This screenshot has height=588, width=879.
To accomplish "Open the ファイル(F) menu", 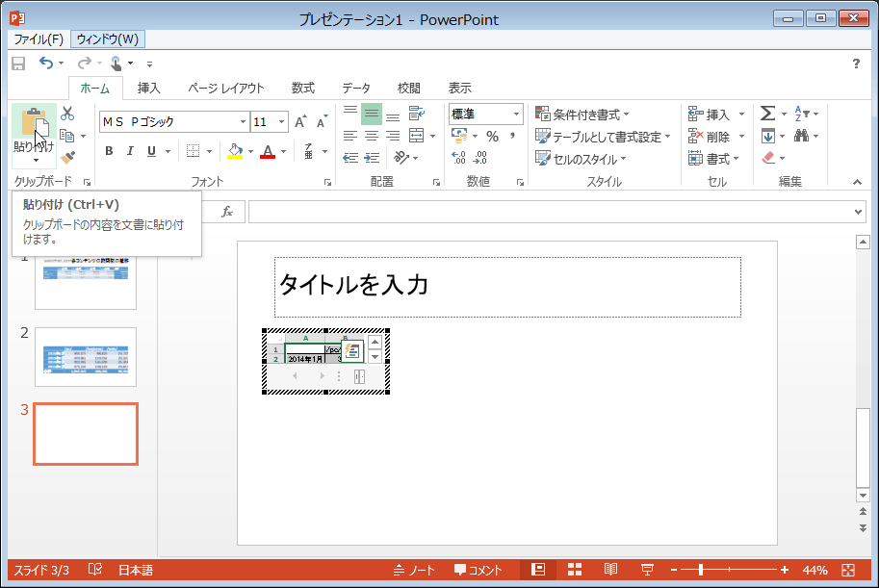I will click(x=39, y=39).
